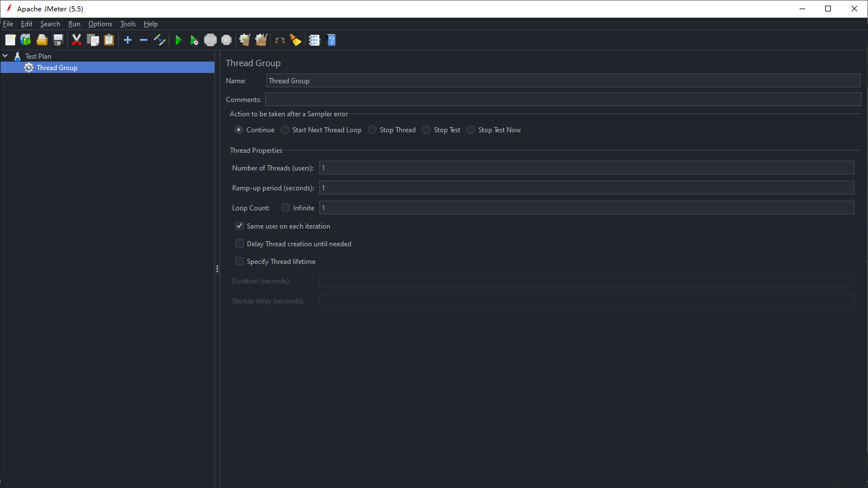
Task: Select Thread Group tree item label
Action: tap(57, 67)
